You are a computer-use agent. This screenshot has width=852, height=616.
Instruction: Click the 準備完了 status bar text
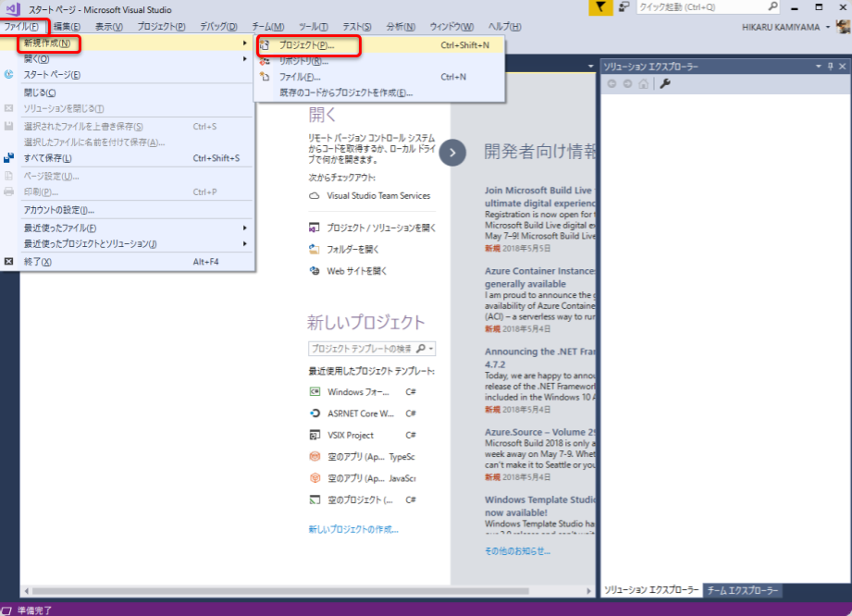click(35, 610)
